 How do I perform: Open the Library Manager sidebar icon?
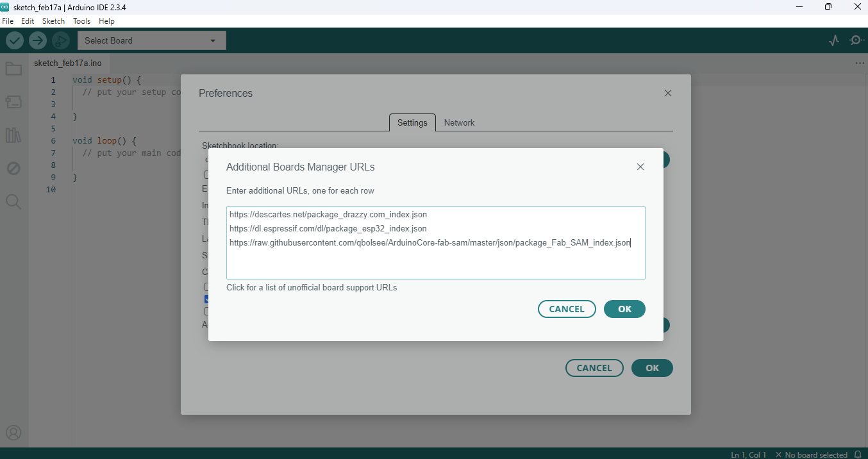pos(13,135)
